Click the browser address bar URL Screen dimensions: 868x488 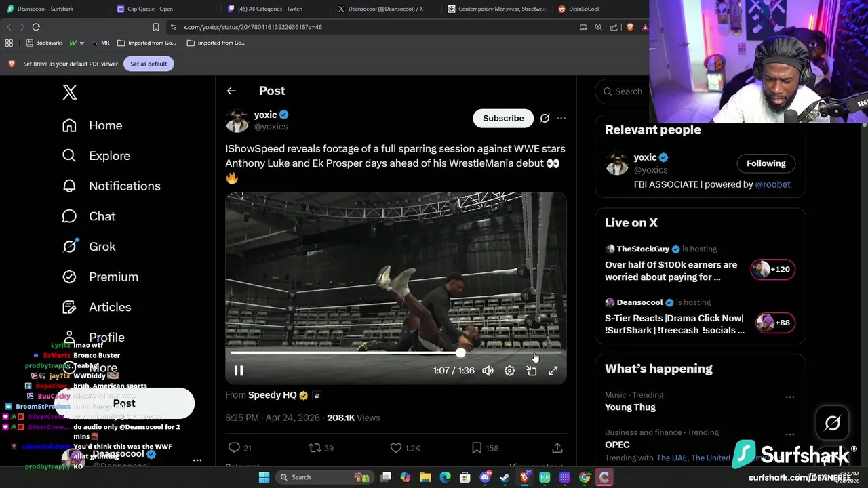[252, 27]
